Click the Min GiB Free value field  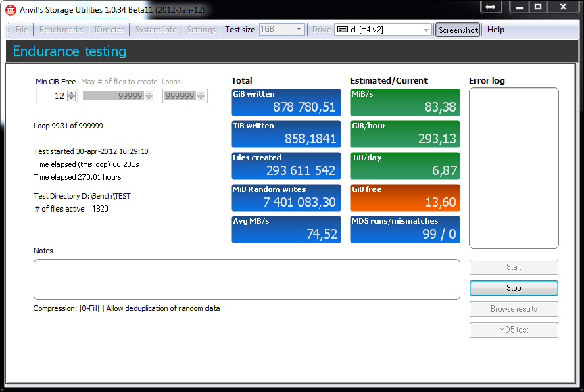[x=52, y=96]
